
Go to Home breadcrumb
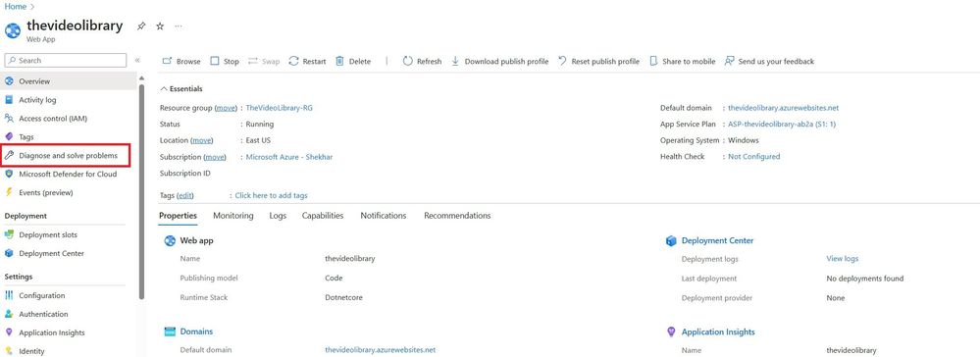click(x=15, y=6)
